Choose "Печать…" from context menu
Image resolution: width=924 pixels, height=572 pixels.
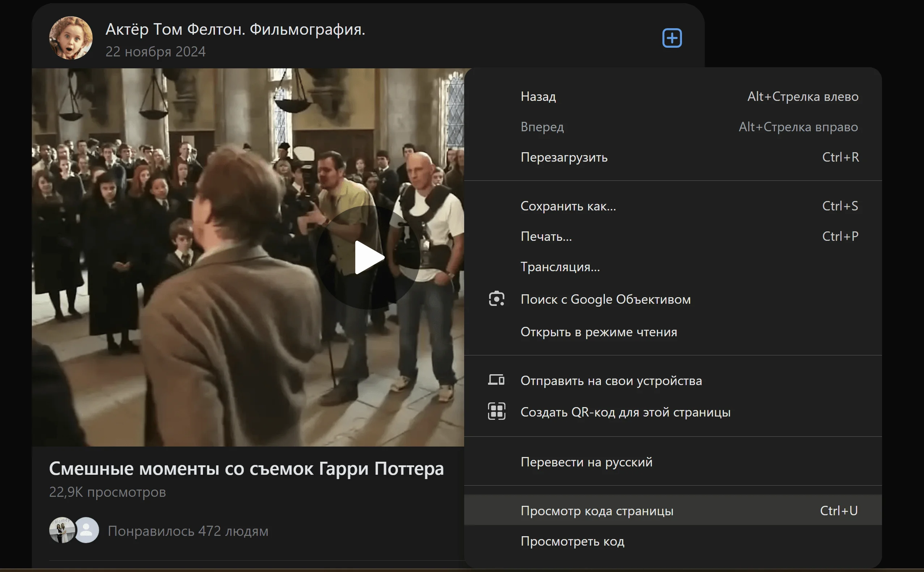[546, 236]
